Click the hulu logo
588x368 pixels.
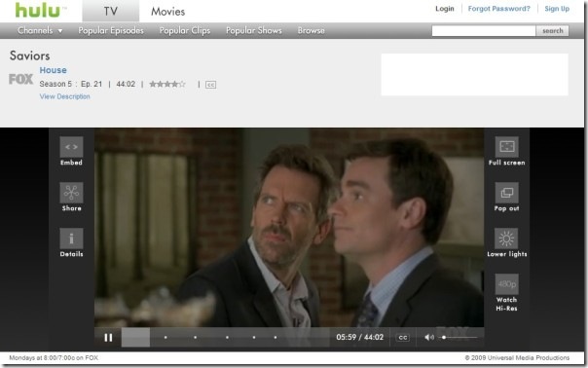pyautogui.click(x=38, y=10)
